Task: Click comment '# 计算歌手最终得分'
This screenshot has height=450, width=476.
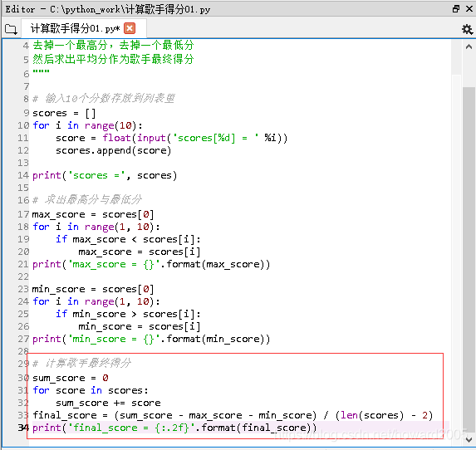Action: [x=81, y=363]
